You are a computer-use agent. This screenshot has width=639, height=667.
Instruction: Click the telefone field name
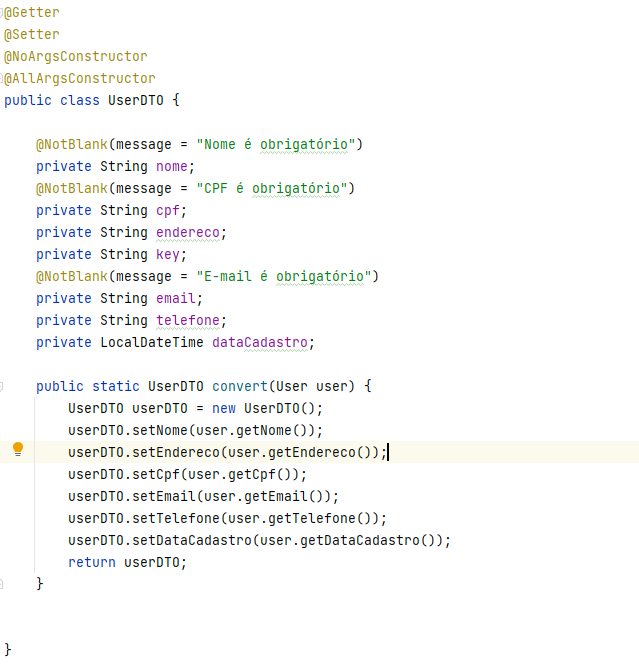click(x=188, y=320)
